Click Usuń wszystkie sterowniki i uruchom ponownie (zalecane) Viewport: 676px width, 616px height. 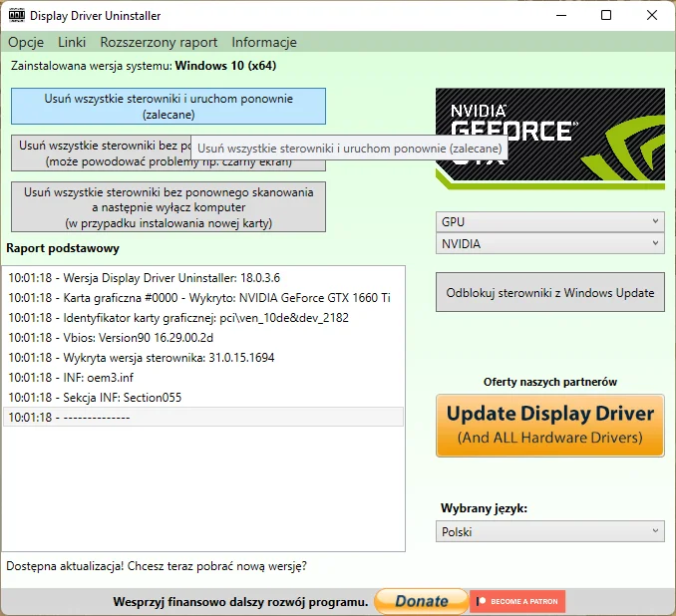[x=169, y=107]
